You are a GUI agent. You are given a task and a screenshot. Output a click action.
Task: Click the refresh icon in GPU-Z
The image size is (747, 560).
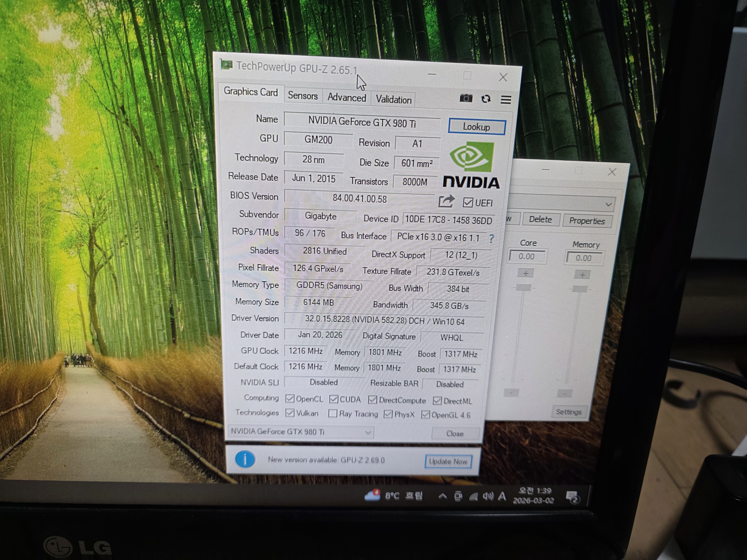tap(486, 99)
